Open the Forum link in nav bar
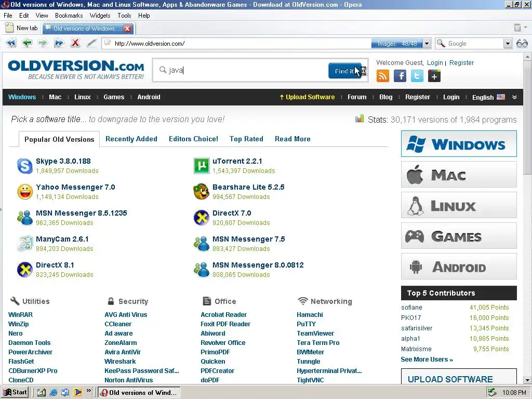This screenshot has height=399, width=532. click(357, 97)
